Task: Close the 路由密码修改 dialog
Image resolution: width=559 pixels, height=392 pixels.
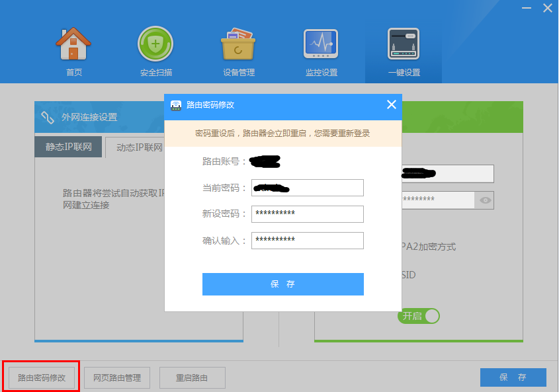Action: (x=391, y=104)
